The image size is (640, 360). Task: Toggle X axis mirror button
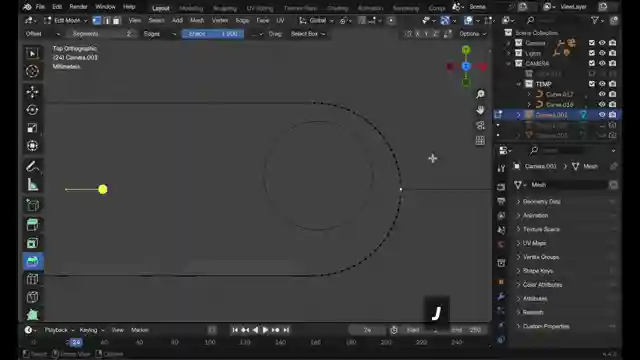[x=417, y=34]
